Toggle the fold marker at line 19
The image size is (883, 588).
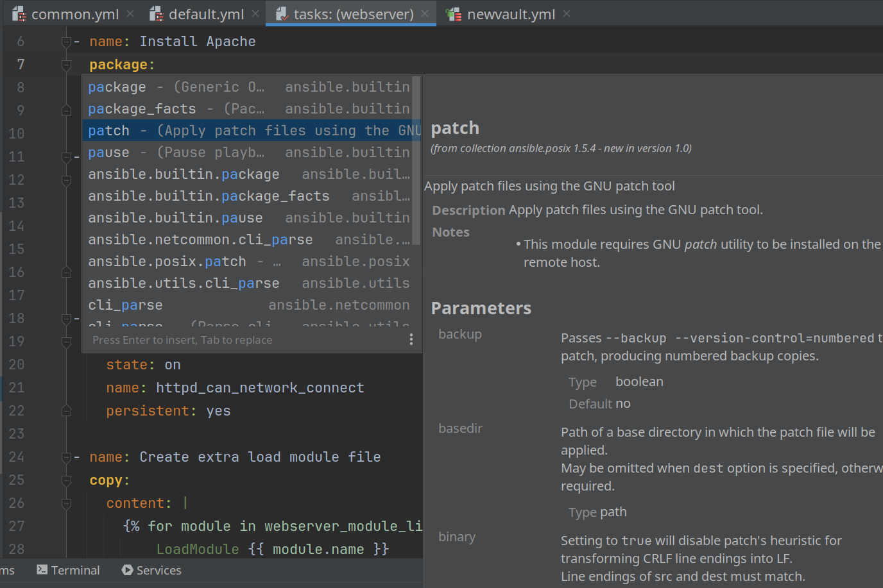coord(66,342)
